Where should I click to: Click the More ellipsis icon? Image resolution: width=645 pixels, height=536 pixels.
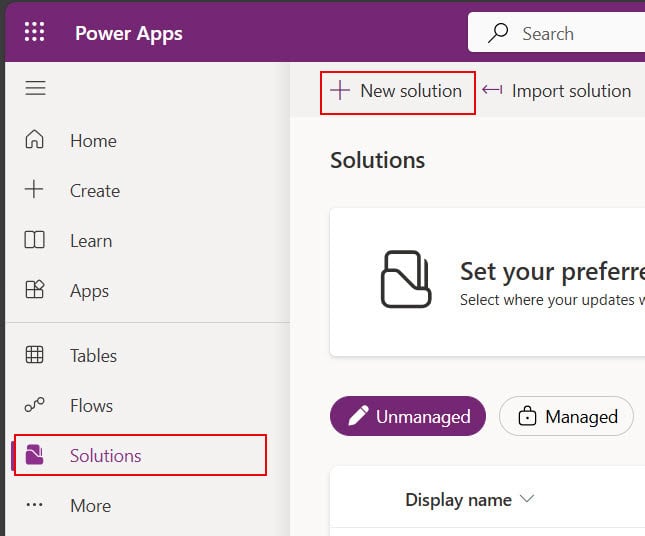pyautogui.click(x=35, y=504)
